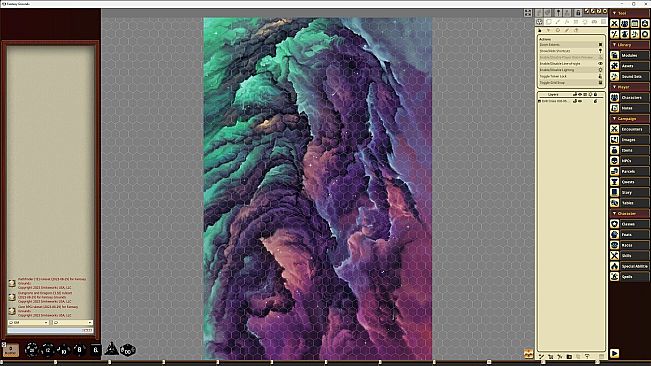Click the Feats icon

click(614, 234)
